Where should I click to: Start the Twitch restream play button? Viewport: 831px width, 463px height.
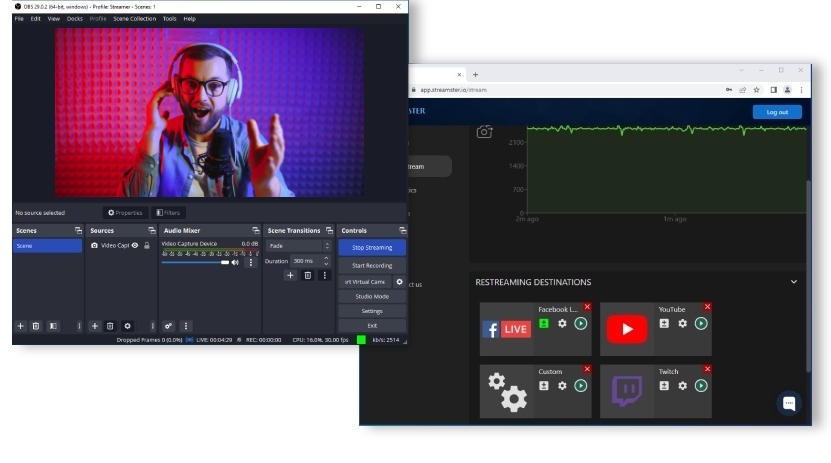tap(701, 386)
